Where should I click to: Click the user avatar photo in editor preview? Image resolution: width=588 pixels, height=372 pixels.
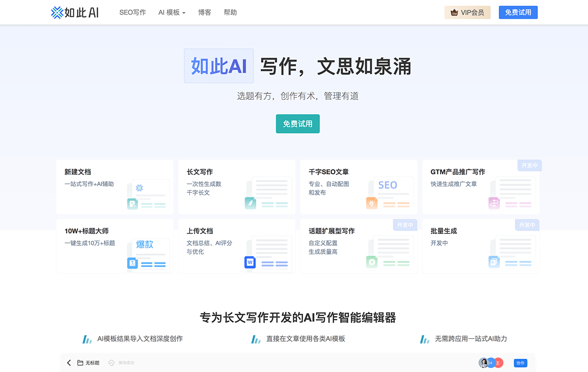tap(483, 363)
